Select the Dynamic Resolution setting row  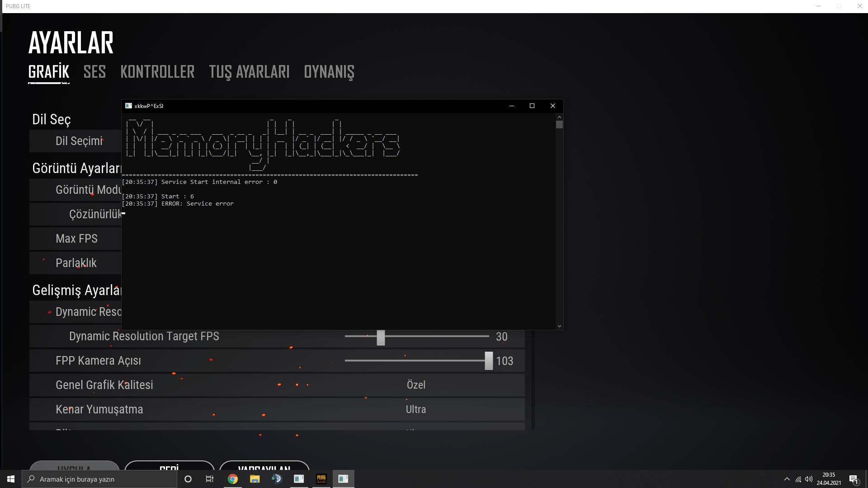(75, 312)
